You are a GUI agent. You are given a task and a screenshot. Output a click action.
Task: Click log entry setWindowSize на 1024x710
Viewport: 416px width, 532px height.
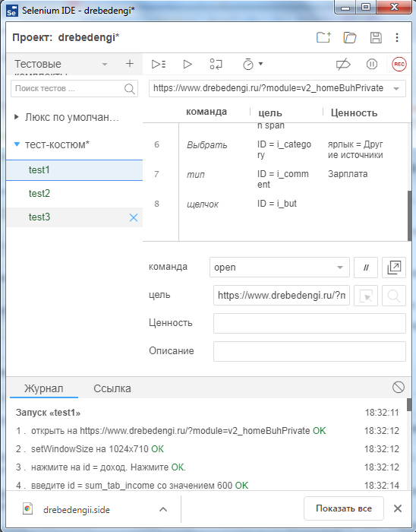pyautogui.click(x=90, y=449)
